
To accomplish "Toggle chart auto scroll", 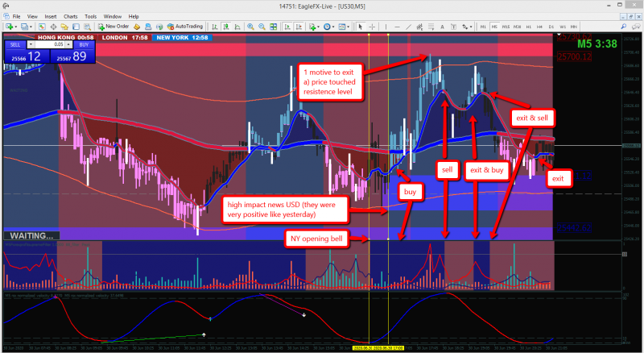I will 287,27.
